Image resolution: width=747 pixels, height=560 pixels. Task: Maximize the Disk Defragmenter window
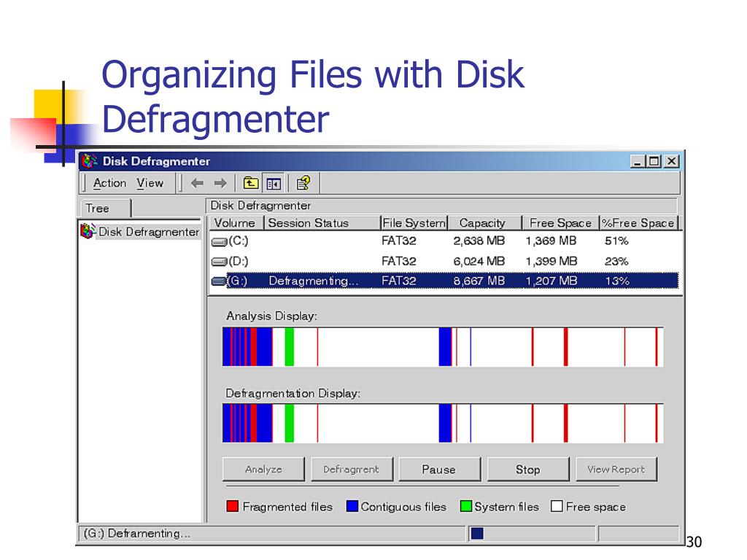(654, 161)
